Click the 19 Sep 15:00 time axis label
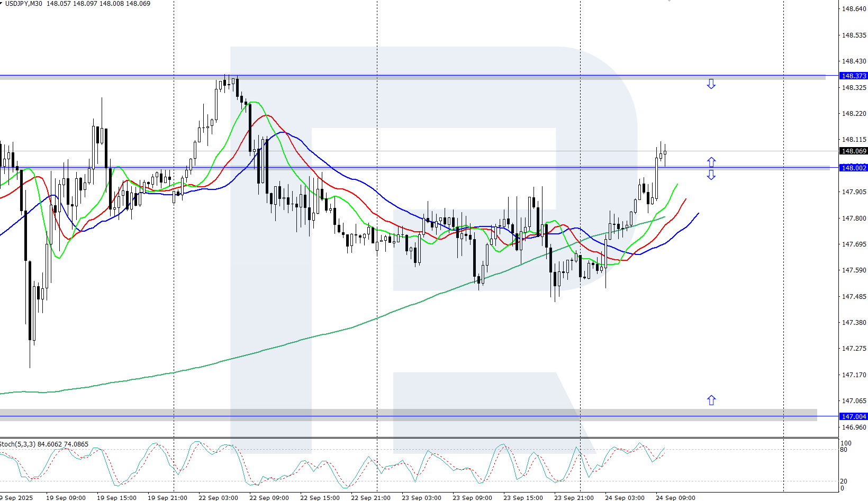 pos(116,498)
